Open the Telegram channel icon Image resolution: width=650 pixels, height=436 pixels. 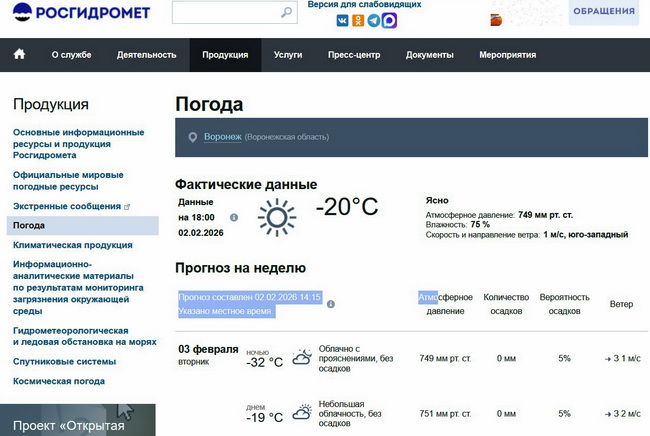coord(374,20)
